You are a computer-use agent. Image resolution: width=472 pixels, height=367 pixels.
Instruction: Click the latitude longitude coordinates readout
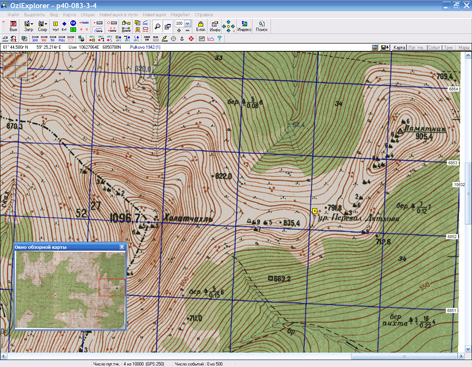pos(32,47)
